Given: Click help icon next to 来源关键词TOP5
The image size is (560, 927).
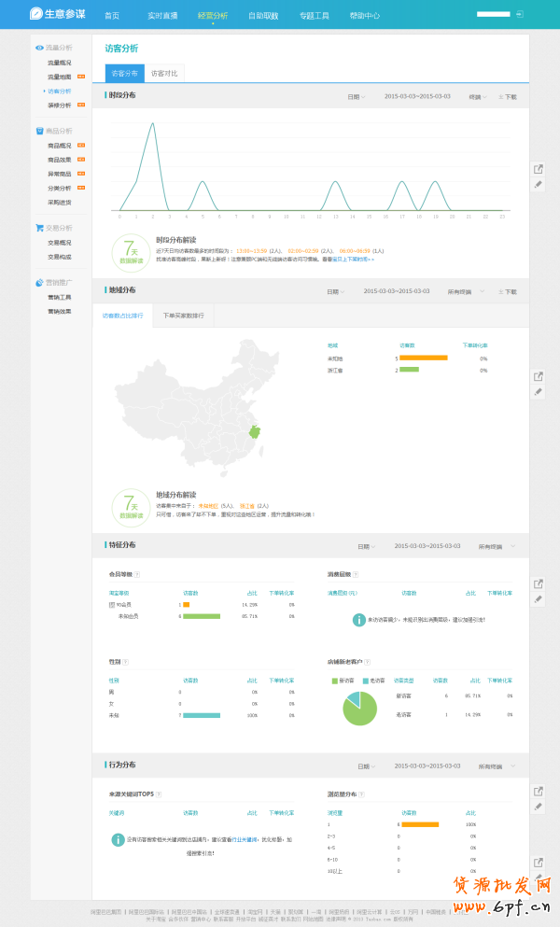Looking at the screenshot, I should 159,794.
